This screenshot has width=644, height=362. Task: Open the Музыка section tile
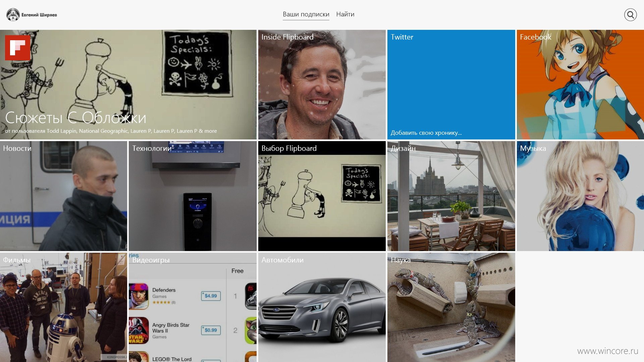(580, 196)
